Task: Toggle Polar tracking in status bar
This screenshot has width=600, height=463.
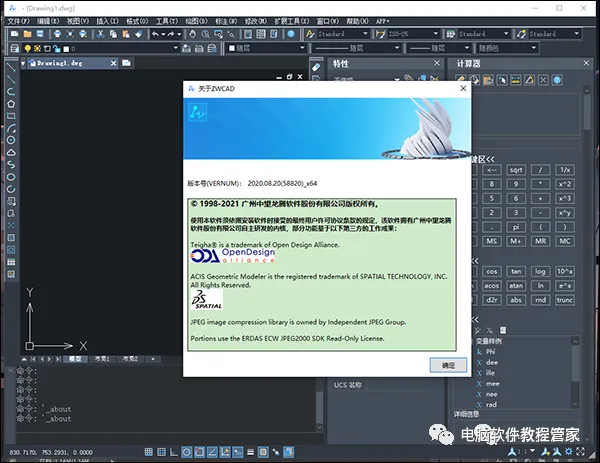Action: pos(187,452)
